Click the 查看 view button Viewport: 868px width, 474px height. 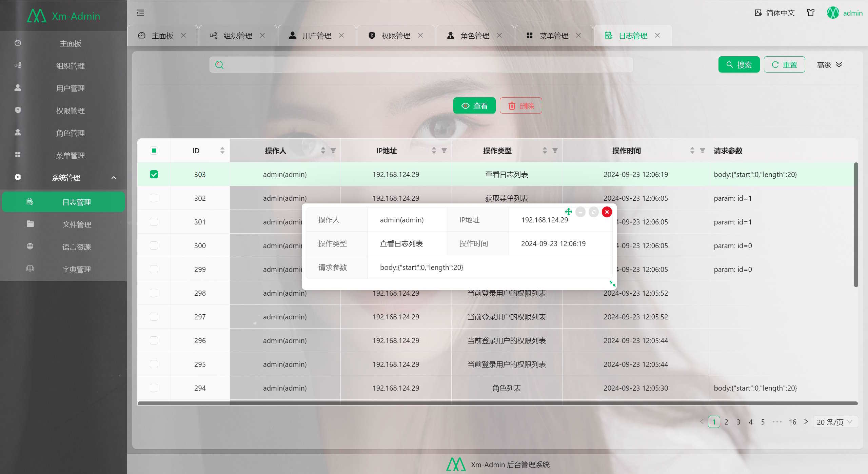pyautogui.click(x=474, y=105)
